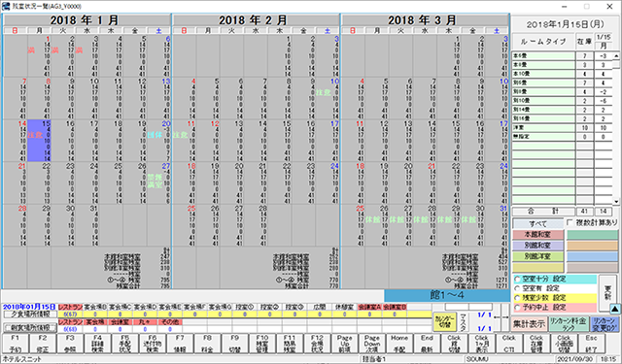Click the light blue color block
622x364 pixels.
pyautogui.click(x=592, y=256)
